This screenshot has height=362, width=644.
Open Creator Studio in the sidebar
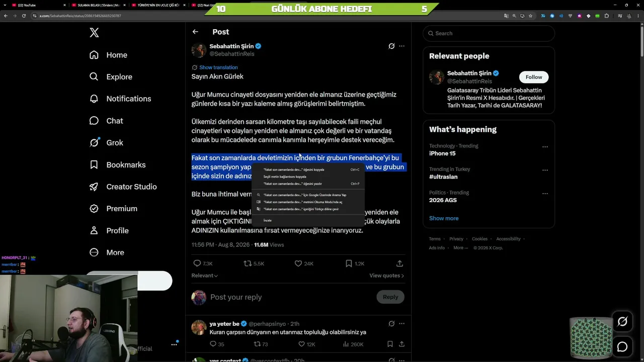[x=123, y=187]
